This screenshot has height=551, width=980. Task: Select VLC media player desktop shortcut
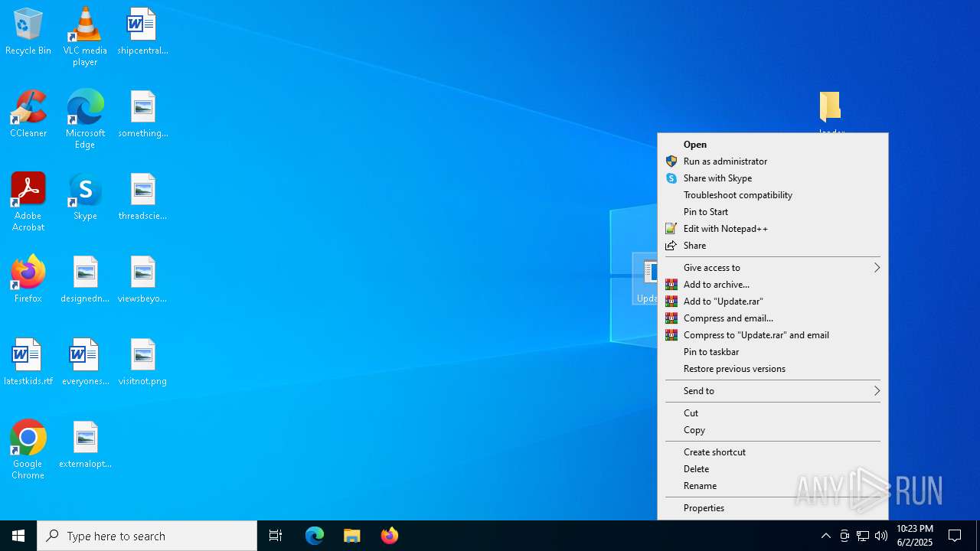coord(85,37)
